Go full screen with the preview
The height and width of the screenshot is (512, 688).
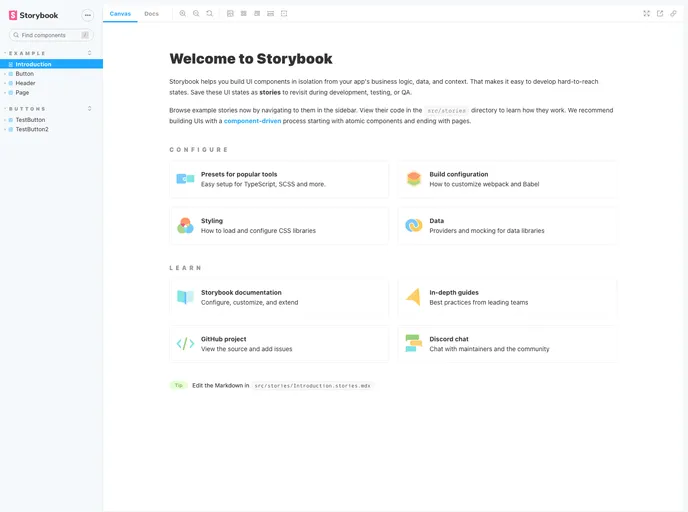tap(646, 14)
